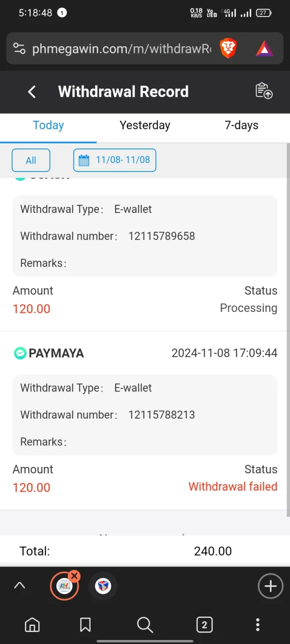Open the All filter selector
This screenshot has width=290, height=644.
pyautogui.click(x=31, y=160)
